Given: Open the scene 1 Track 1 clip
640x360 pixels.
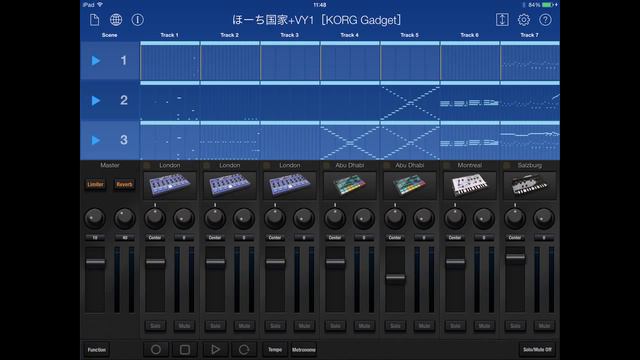Looking at the screenshot, I should [170, 62].
